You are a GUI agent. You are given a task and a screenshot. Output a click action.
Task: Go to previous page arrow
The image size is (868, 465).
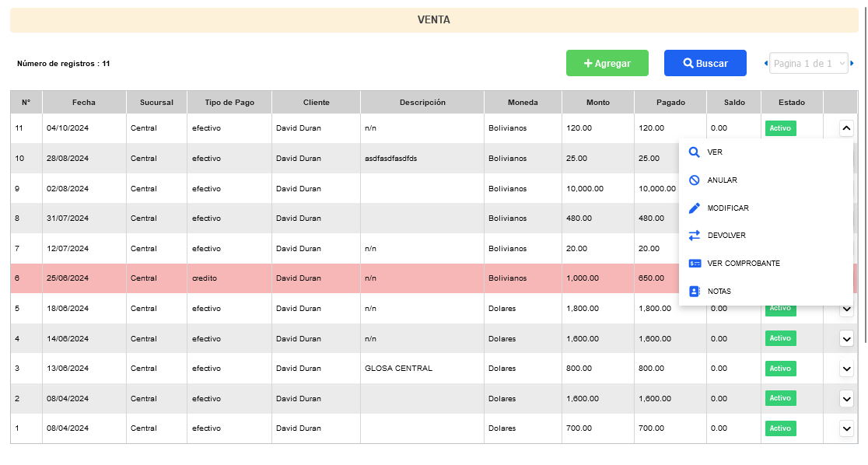pyautogui.click(x=766, y=63)
